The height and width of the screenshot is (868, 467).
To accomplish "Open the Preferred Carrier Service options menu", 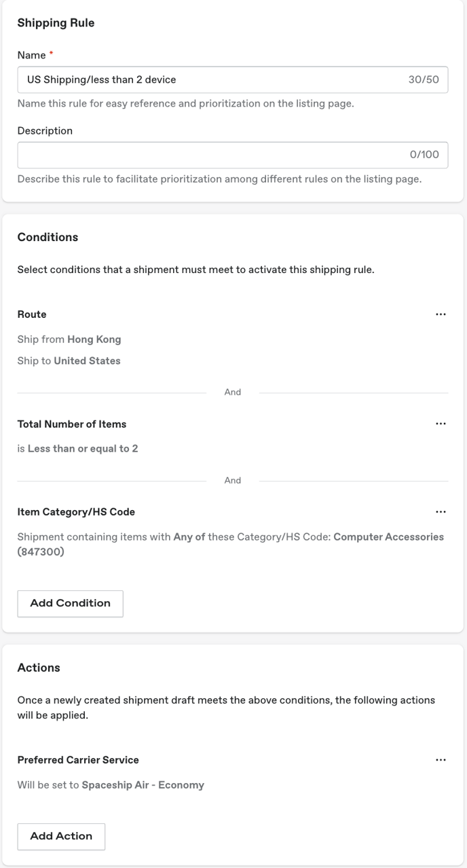I will point(441,760).
